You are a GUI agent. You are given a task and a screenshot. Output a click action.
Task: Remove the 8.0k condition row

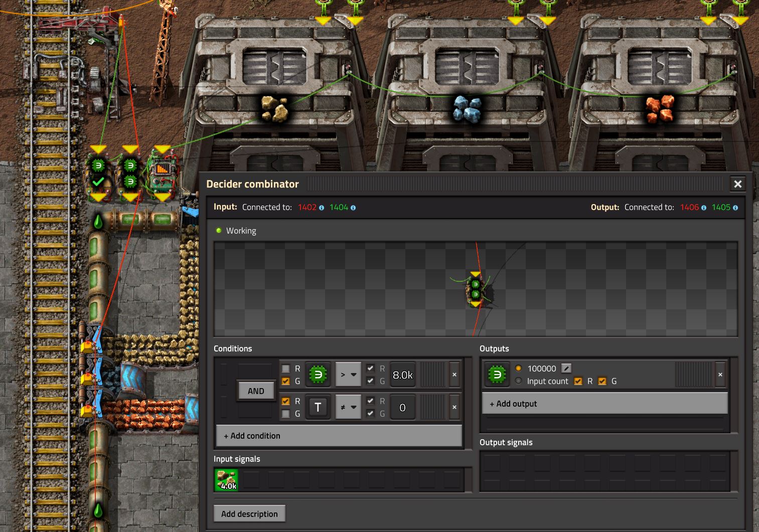pos(454,375)
